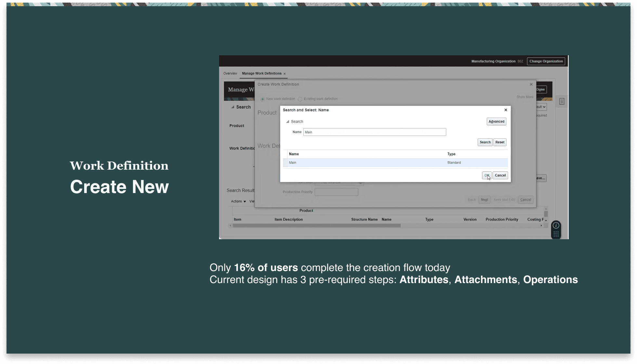Close the Search and Select Name dialog
This screenshot has width=637, height=364.
[506, 110]
